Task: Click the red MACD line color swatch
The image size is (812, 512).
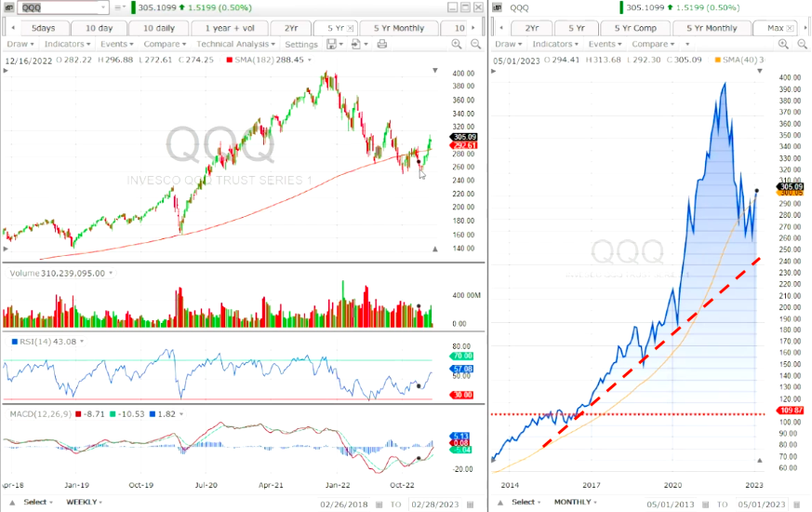Action: tap(78, 414)
